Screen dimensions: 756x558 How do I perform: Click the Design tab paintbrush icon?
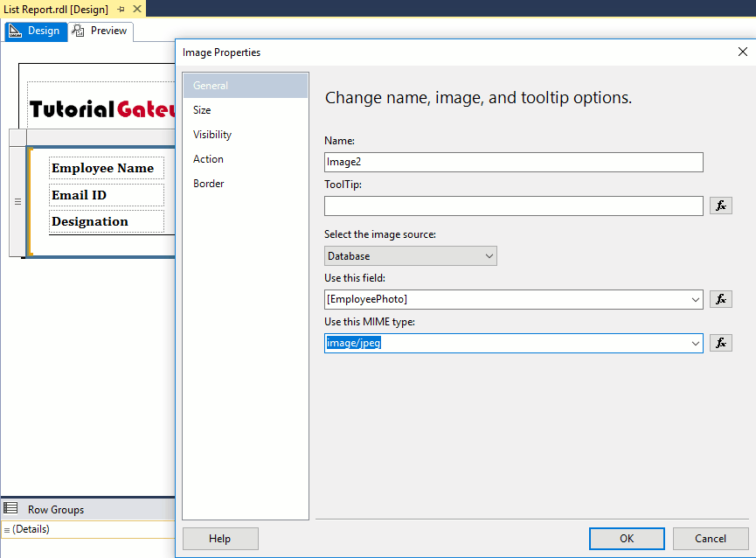pyautogui.click(x=15, y=30)
